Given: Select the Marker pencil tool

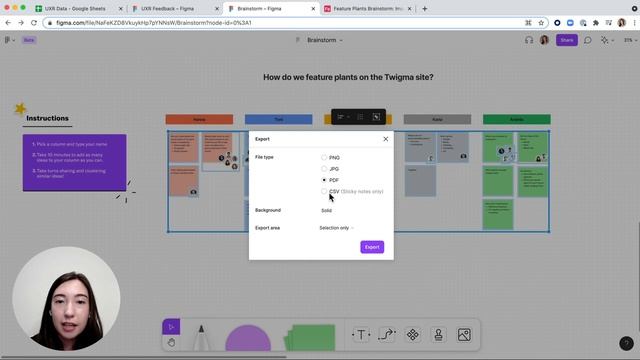Looking at the screenshot, I should 201,337.
